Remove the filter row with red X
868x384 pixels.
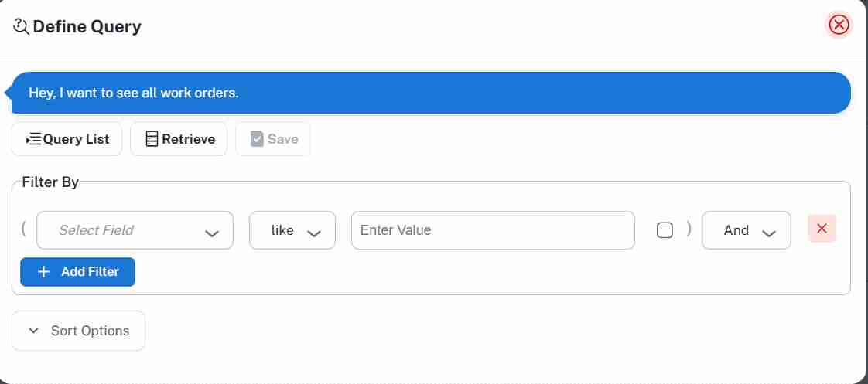point(822,229)
